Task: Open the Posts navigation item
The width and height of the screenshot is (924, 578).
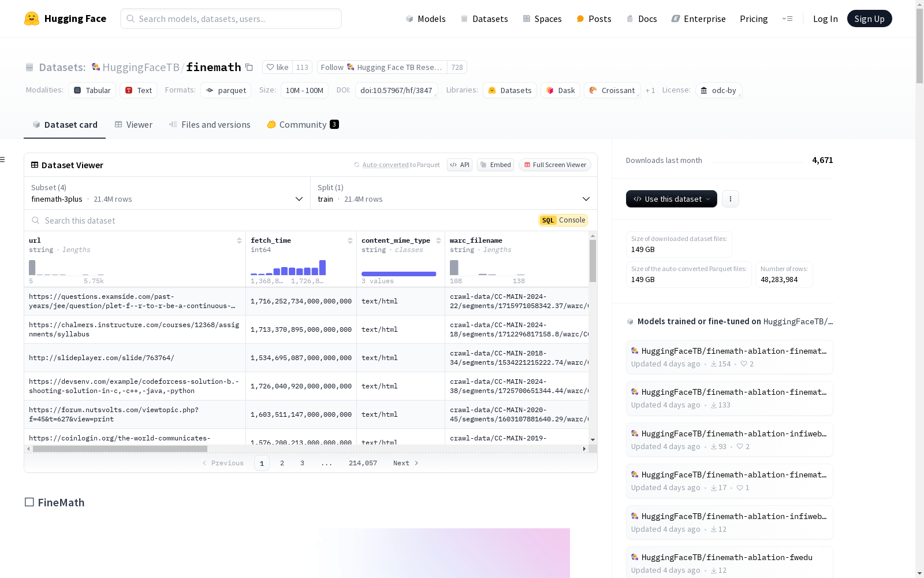Action: [594, 18]
